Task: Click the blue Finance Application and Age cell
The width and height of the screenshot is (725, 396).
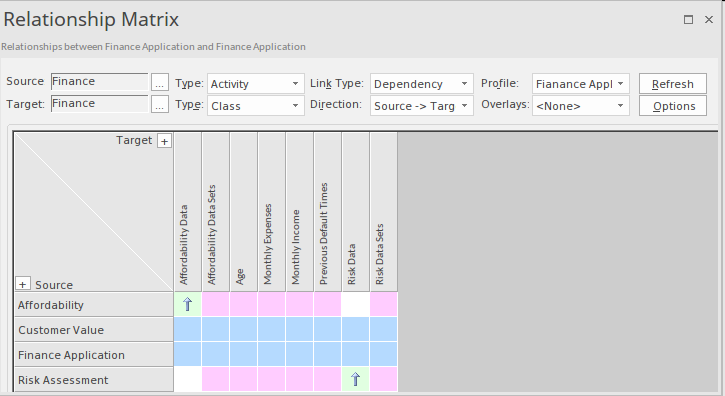Action: point(243,354)
